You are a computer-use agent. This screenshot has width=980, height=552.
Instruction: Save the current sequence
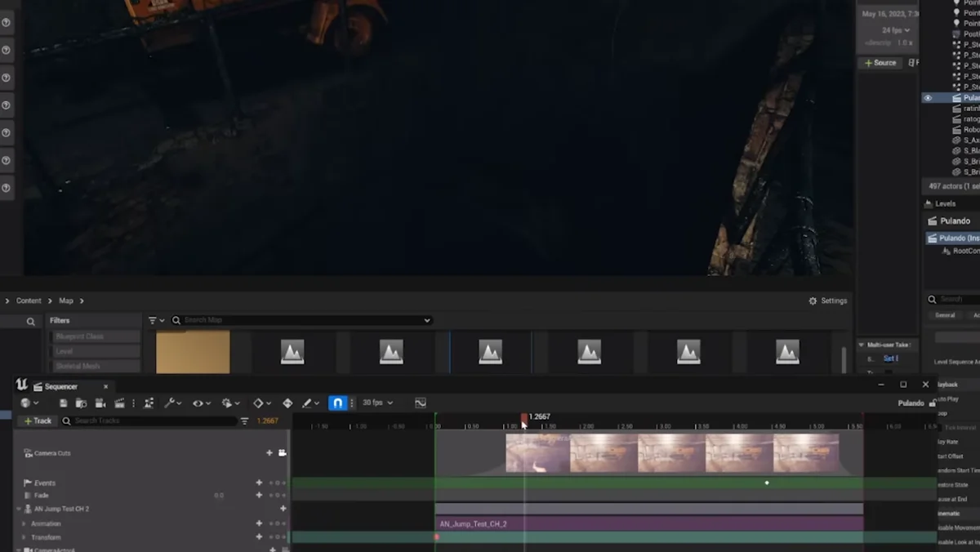63,403
